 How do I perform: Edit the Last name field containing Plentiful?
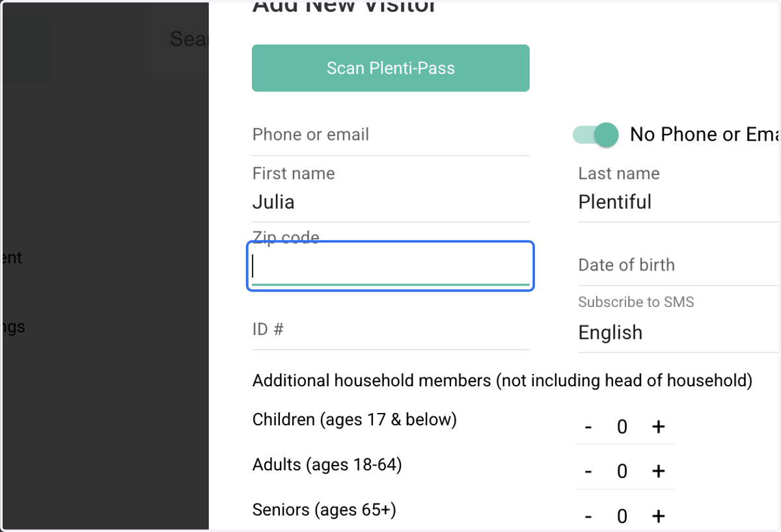[678, 202]
